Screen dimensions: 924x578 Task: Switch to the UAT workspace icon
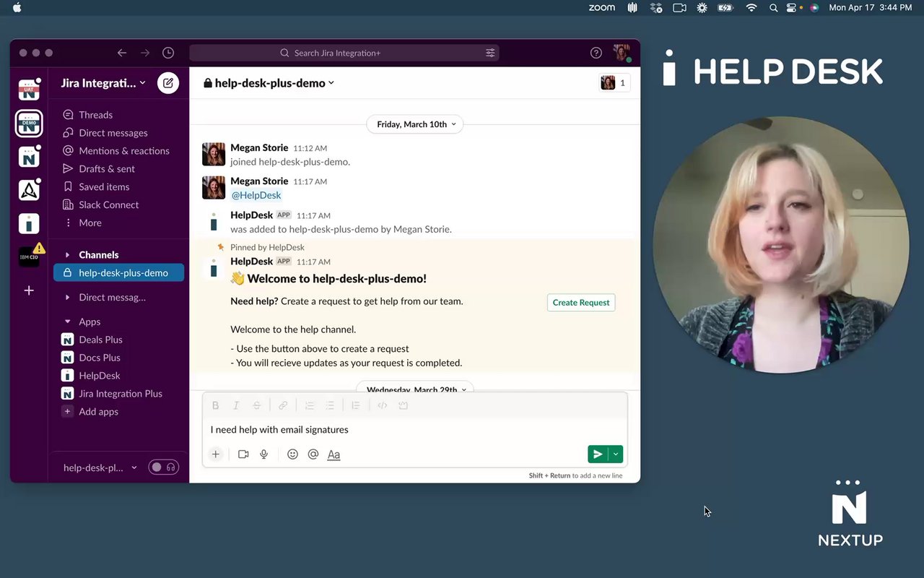coord(29,90)
